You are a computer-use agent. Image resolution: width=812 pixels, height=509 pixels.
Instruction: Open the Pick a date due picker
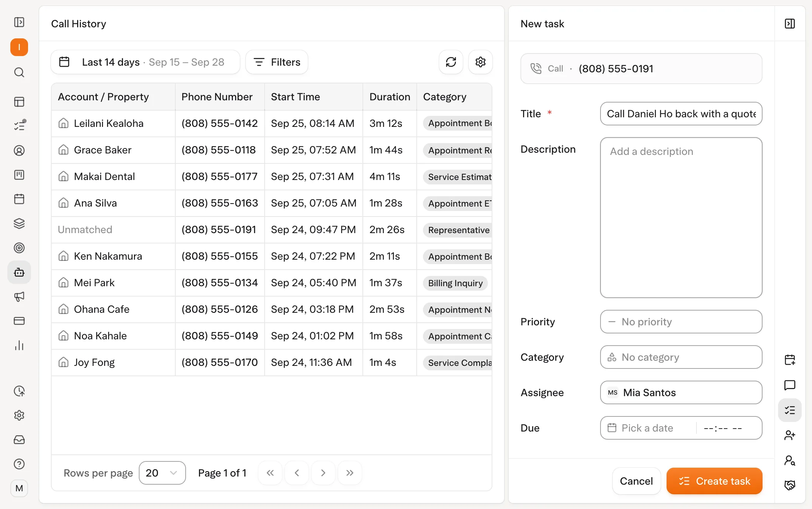[x=648, y=428]
